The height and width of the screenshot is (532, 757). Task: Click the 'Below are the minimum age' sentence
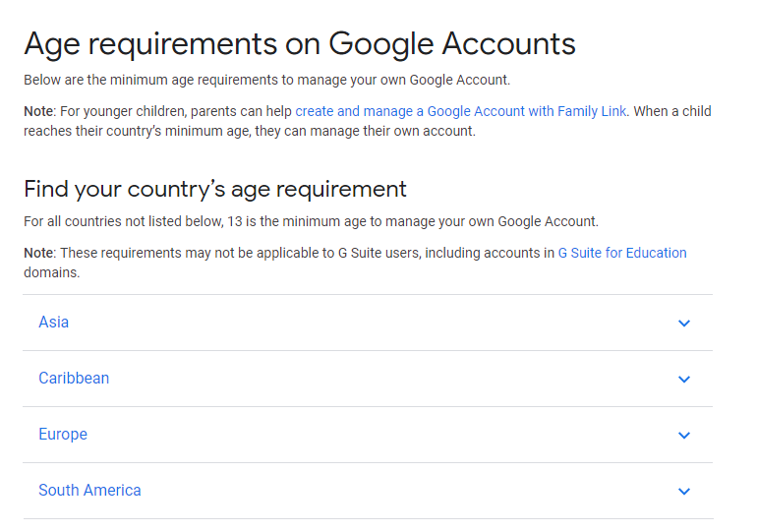click(266, 80)
